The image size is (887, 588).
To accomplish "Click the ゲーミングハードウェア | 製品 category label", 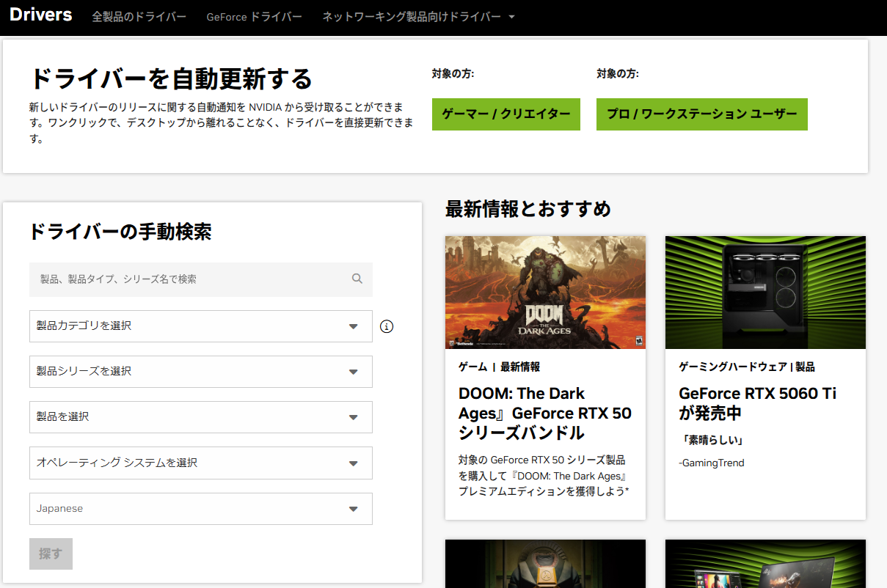I will (747, 367).
